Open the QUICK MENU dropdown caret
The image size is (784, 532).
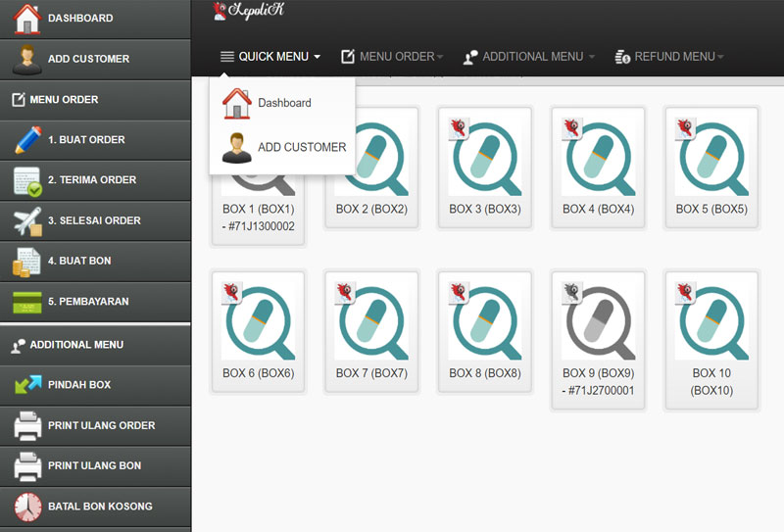point(317,57)
